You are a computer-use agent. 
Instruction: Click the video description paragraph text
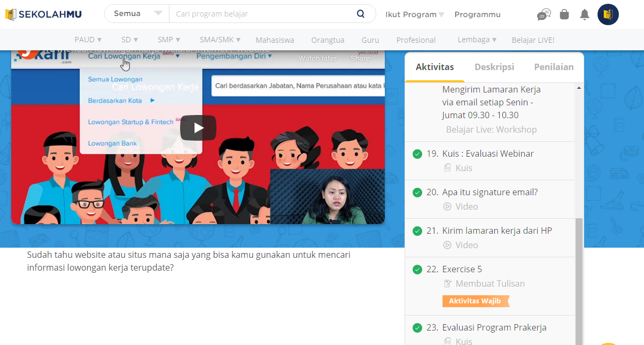coord(189,261)
